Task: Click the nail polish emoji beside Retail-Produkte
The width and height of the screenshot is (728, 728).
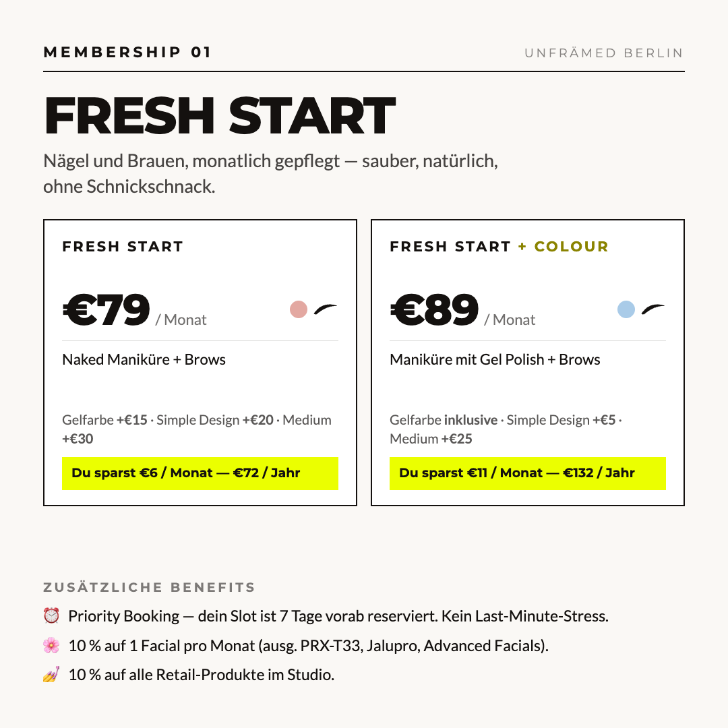Action: coord(51,674)
